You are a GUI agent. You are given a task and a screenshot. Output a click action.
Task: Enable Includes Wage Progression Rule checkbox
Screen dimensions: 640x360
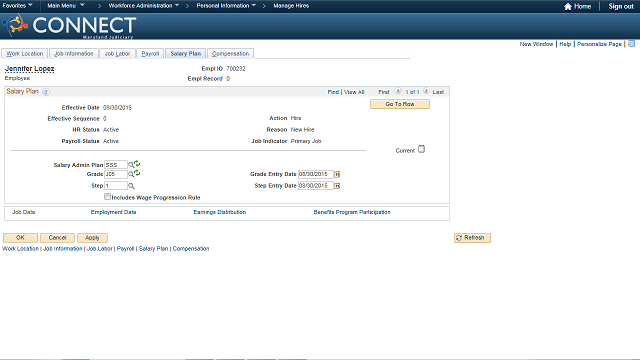click(x=107, y=197)
